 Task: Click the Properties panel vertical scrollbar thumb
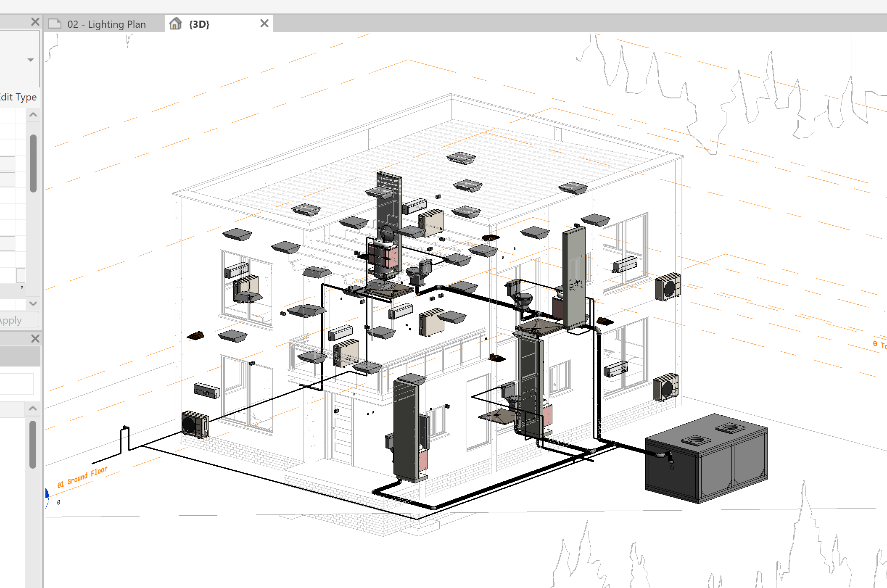tap(33, 163)
